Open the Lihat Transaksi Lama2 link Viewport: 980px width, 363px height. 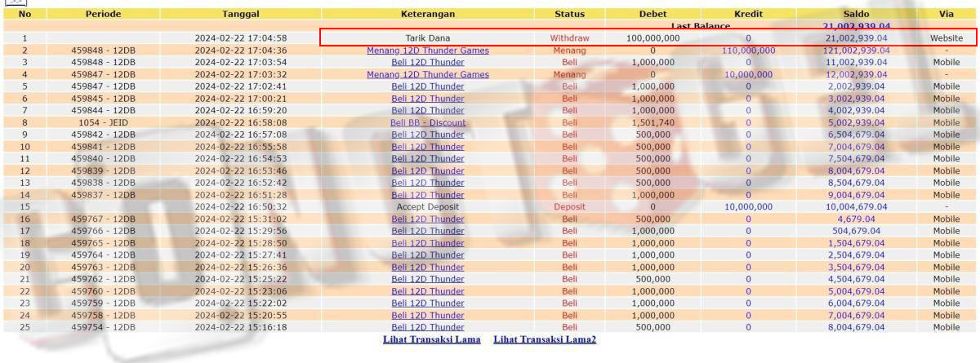pos(545,339)
